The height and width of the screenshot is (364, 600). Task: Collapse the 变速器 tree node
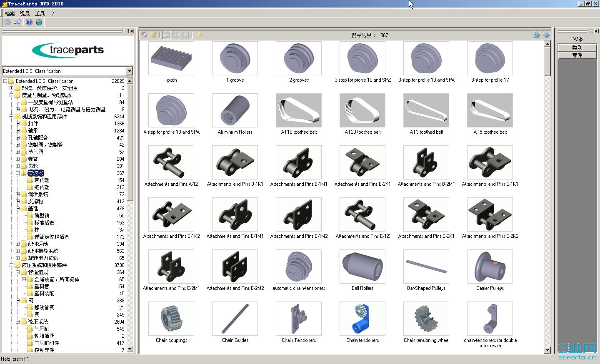pyautogui.click(x=17, y=173)
